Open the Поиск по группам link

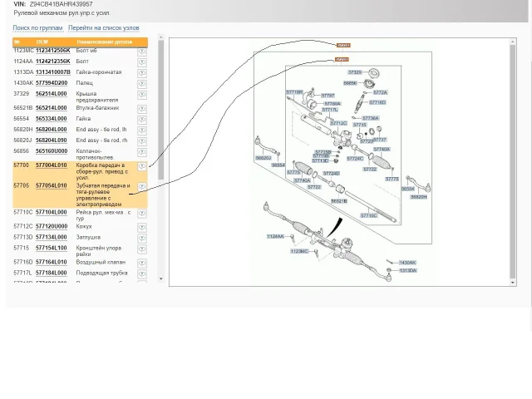pos(37,28)
